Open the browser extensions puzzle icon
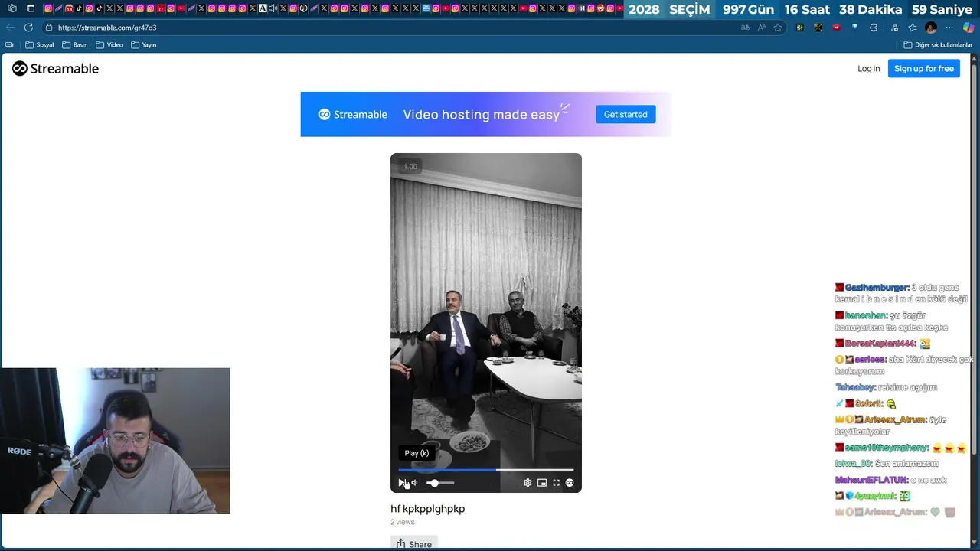This screenshot has height=551, width=980. click(x=874, y=28)
